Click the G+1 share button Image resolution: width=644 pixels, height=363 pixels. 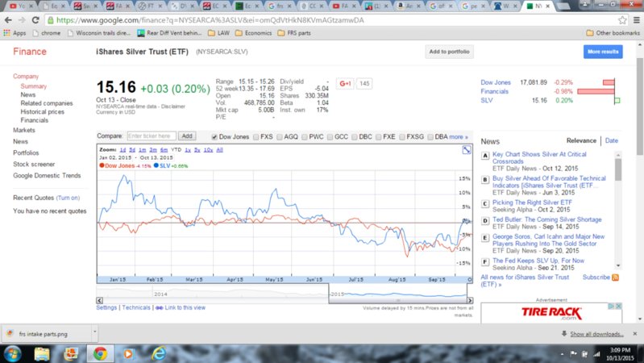345,83
